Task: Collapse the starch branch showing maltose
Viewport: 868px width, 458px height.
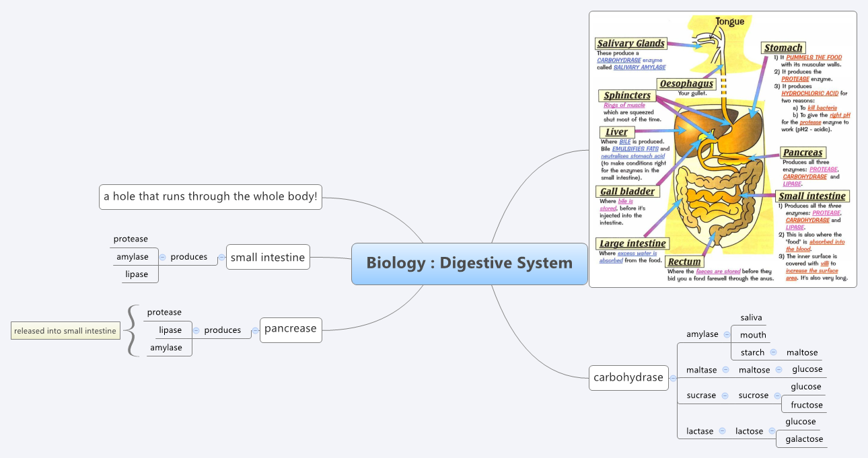Action: point(774,352)
